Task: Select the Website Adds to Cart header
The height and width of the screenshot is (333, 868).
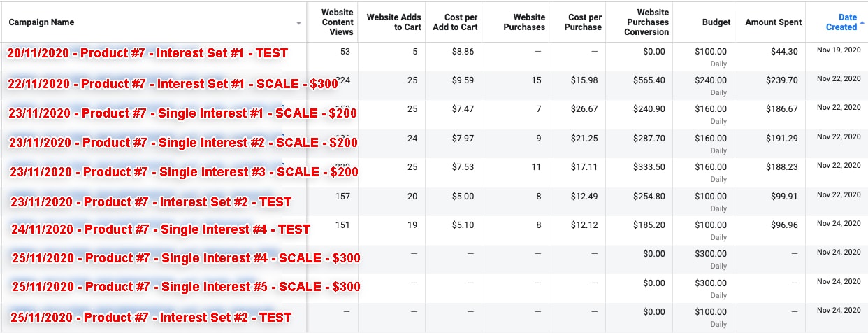Action: pos(393,22)
